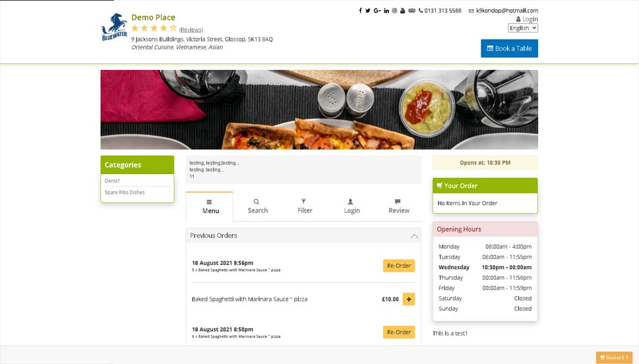The image size is (639, 364).
Task: Re-Order the 8:56pm previous order
Action: 399,266
